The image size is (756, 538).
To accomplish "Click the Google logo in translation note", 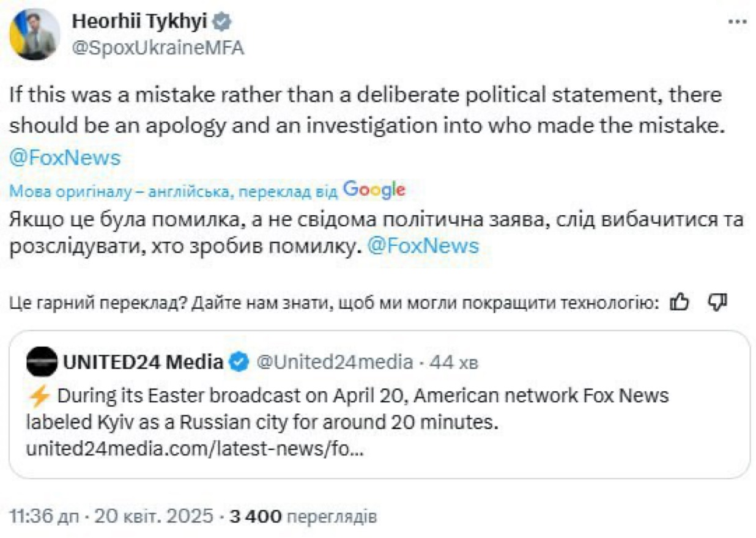I will tap(374, 190).
